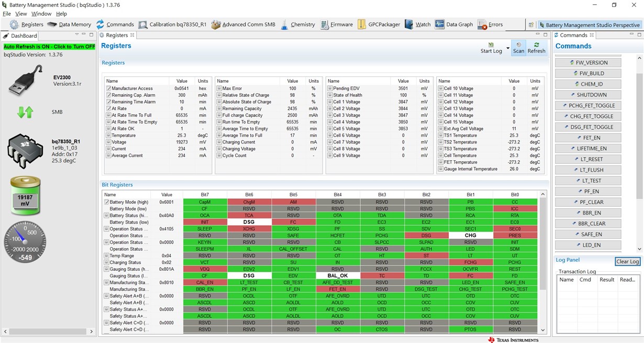Open the Chemistry view

coord(297,25)
